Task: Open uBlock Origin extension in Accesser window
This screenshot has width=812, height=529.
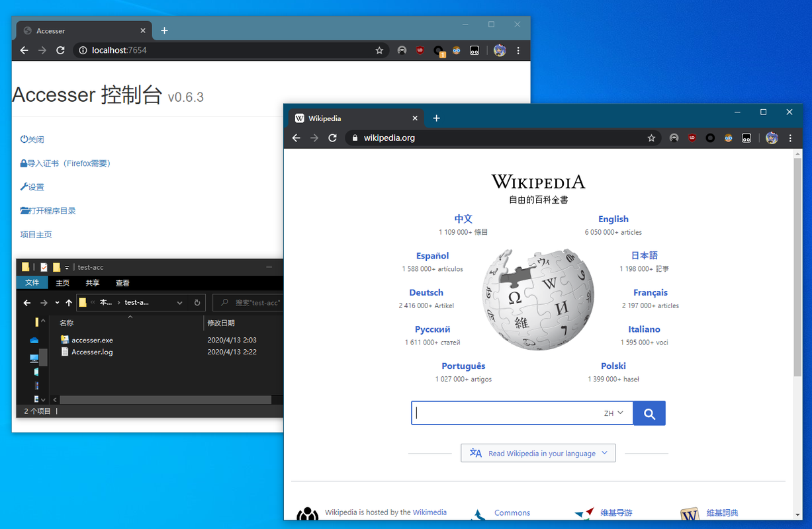Action: (420, 50)
